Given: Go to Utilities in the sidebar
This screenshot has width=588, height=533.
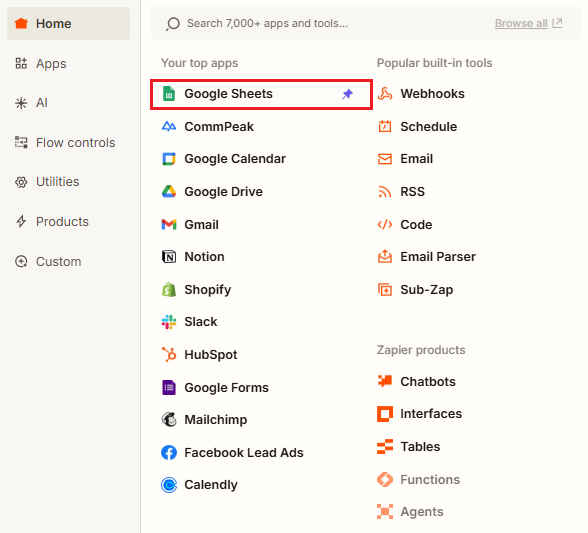Looking at the screenshot, I should point(47,182).
